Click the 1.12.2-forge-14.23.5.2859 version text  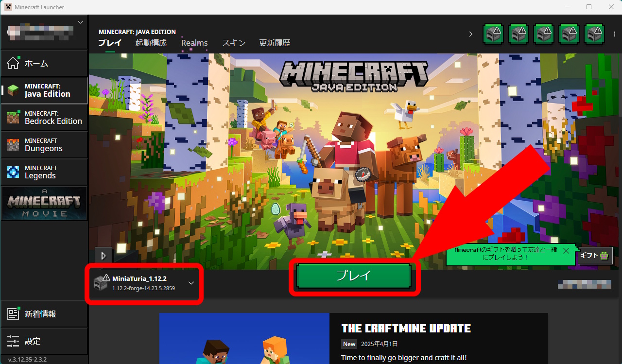[143, 288]
